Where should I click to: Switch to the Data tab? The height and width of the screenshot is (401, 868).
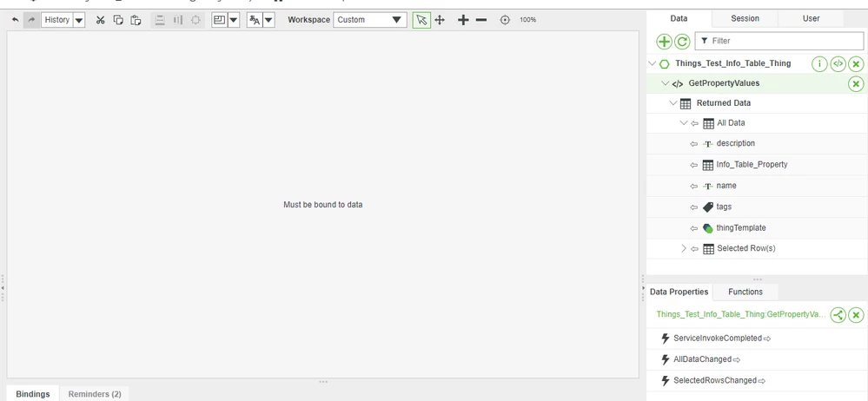[679, 18]
